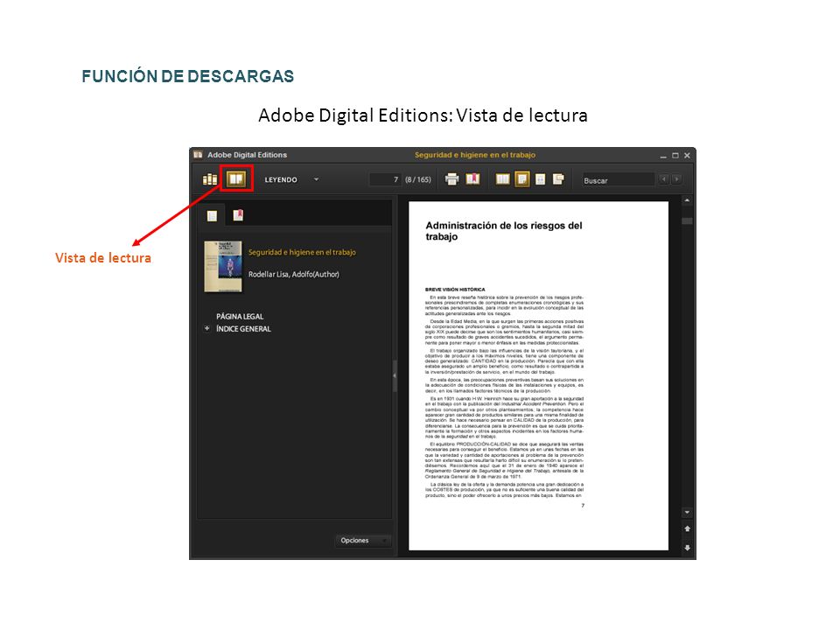Viewport: 840px width, 630px height.
Task: Maximize the Adobe Digital Editions window
Action: point(675,156)
